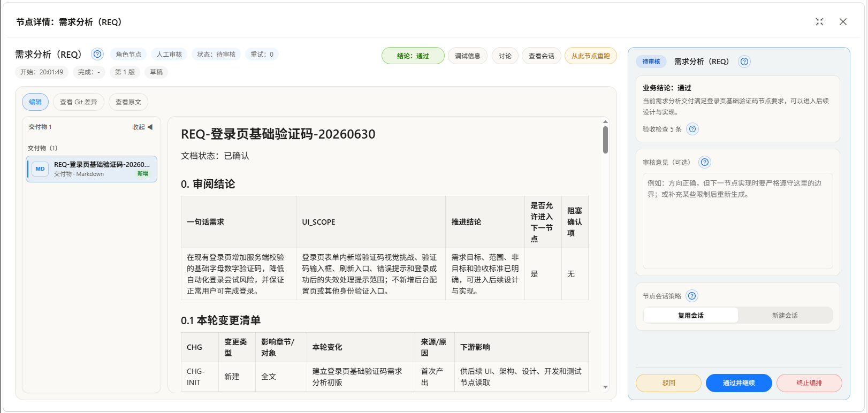Switch to 查看原文 tab
Image resolution: width=868 pixels, height=413 pixels.
coord(128,102)
